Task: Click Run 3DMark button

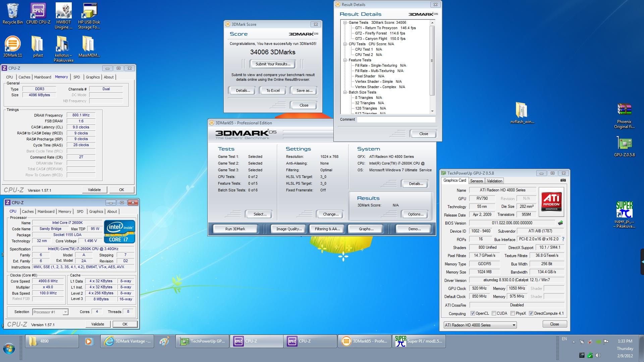Action: pyautogui.click(x=235, y=229)
